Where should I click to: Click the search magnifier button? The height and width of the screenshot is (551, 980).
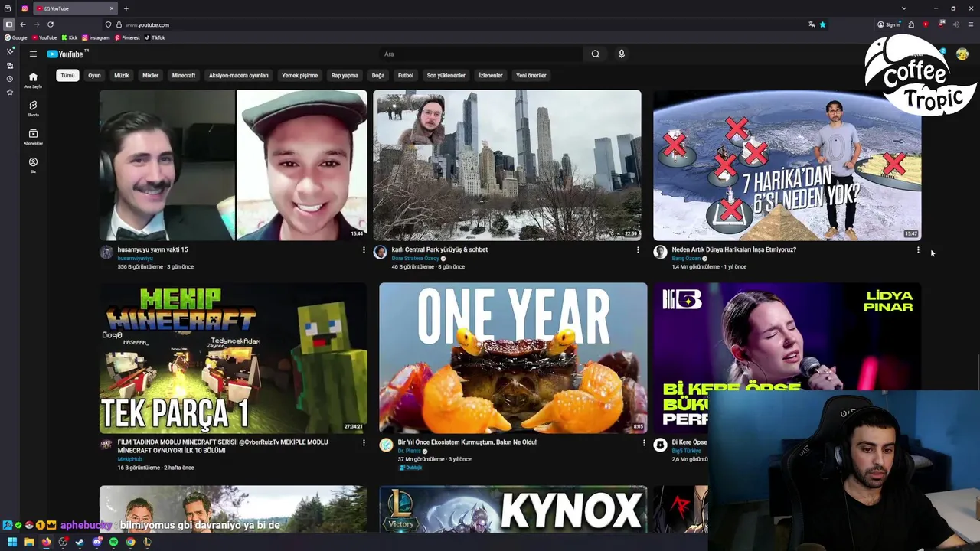(x=595, y=54)
